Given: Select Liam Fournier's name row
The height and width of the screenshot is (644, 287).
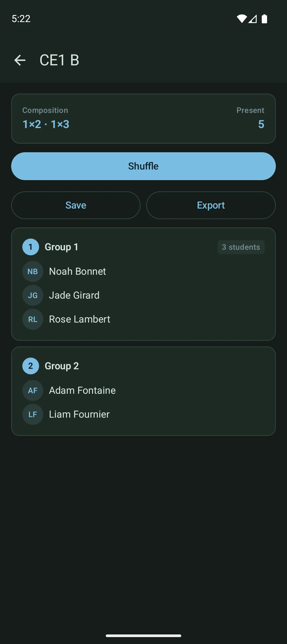Looking at the screenshot, I should click(x=79, y=414).
